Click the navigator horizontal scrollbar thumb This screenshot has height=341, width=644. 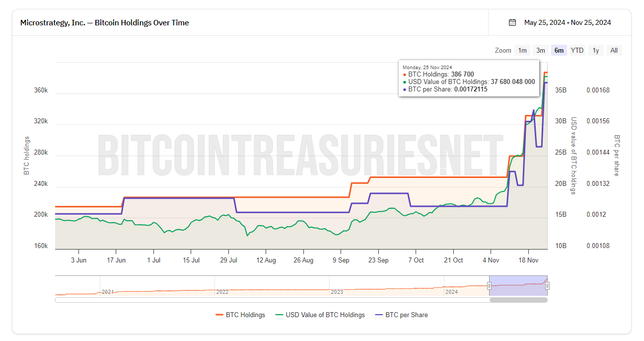click(x=518, y=300)
